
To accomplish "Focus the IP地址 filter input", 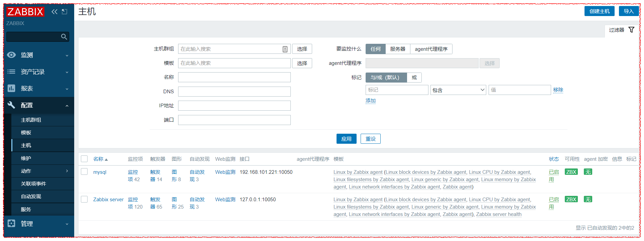I will pyautogui.click(x=234, y=106).
